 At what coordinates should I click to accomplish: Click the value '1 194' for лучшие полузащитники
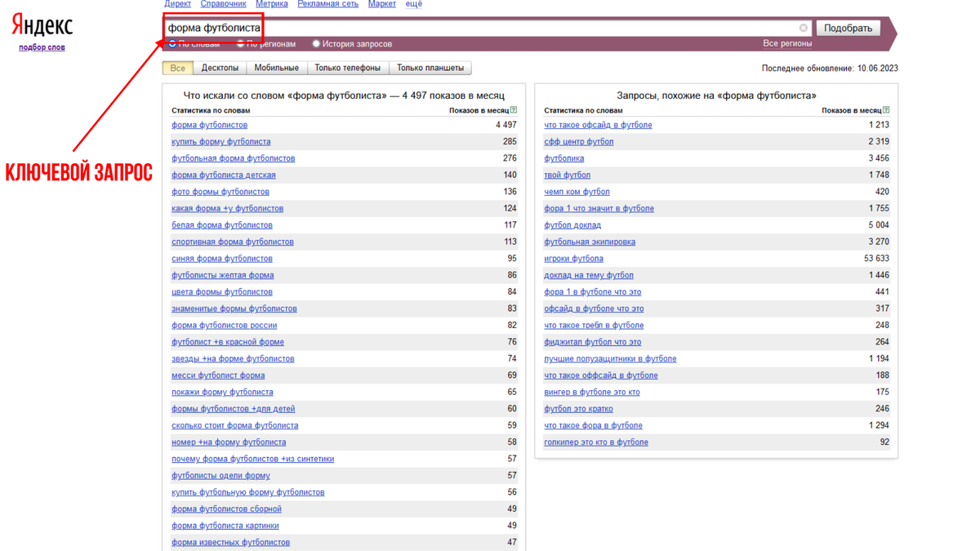pyautogui.click(x=879, y=358)
